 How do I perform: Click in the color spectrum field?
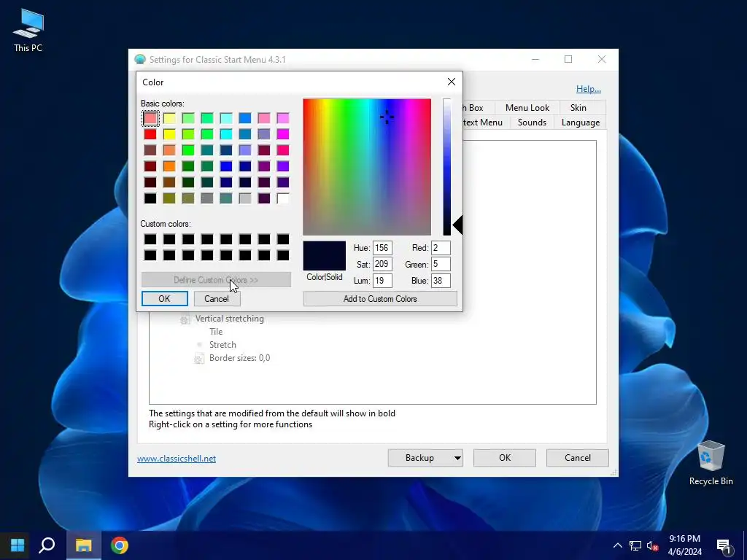[367, 167]
